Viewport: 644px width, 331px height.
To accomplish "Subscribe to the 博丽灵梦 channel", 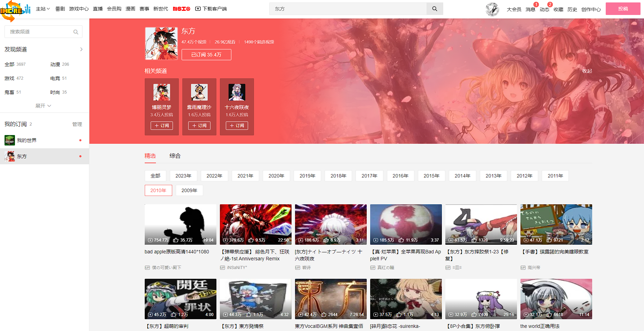I will pyautogui.click(x=162, y=126).
